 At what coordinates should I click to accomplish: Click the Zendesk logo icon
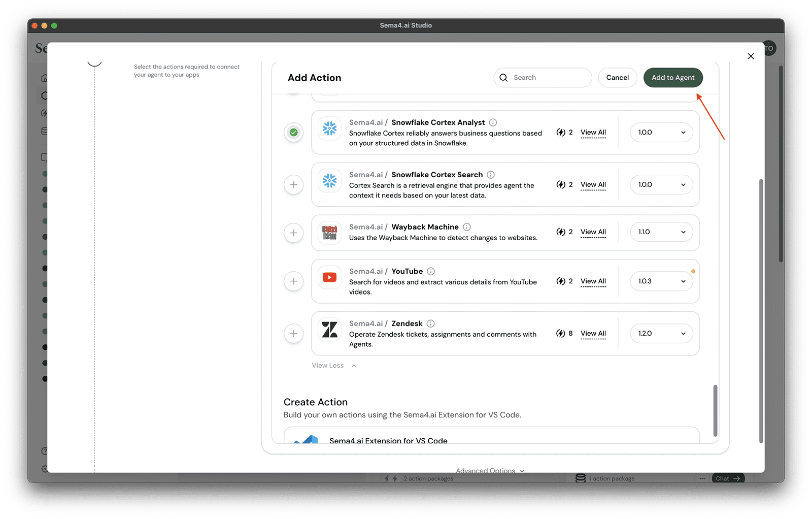(330, 330)
